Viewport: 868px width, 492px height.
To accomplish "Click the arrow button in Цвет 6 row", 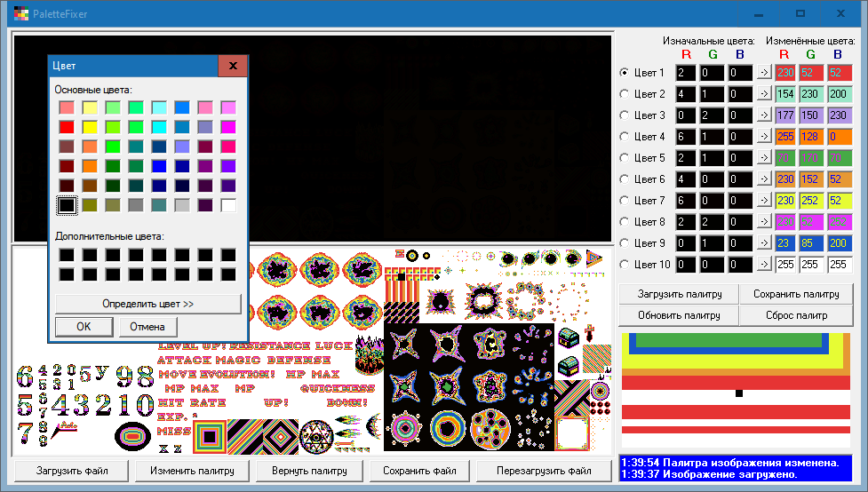I will click(764, 179).
